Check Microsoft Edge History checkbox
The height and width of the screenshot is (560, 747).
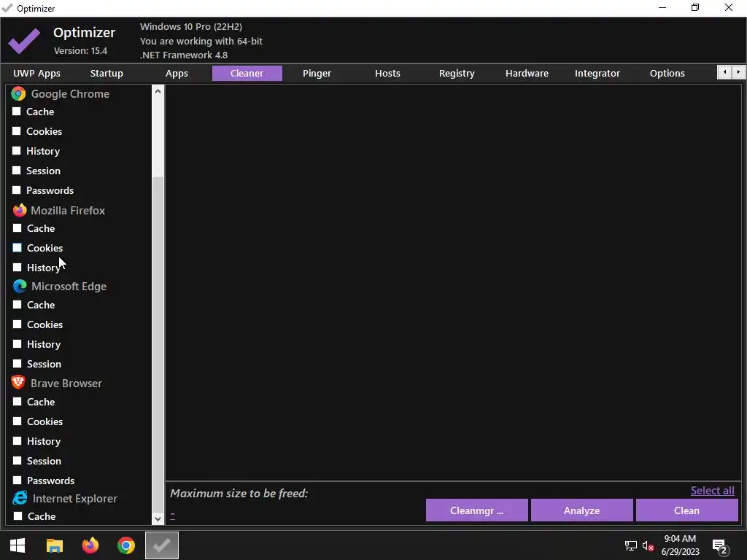tap(18, 343)
